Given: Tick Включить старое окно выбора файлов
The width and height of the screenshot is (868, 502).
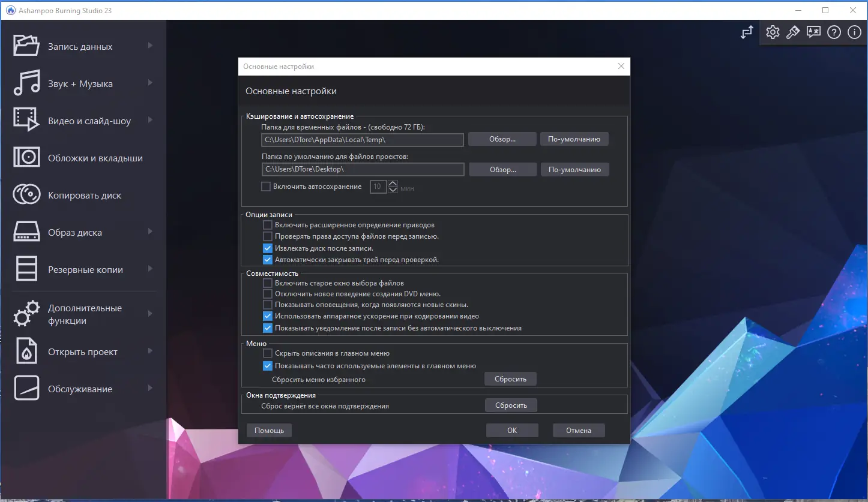Looking at the screenshot, I should point(268,282).
